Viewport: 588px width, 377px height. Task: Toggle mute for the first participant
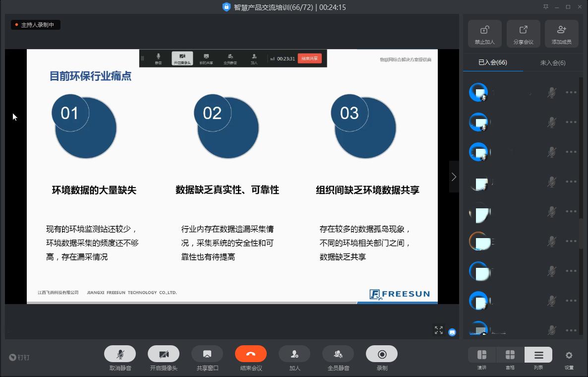[x=552, y=92]
